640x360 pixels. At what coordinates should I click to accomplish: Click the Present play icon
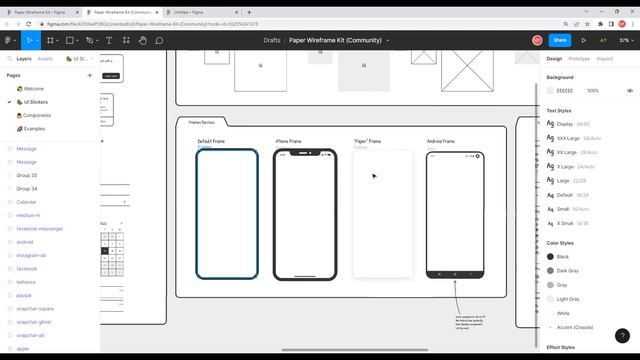pyautogui.click(x=583, y=40)
